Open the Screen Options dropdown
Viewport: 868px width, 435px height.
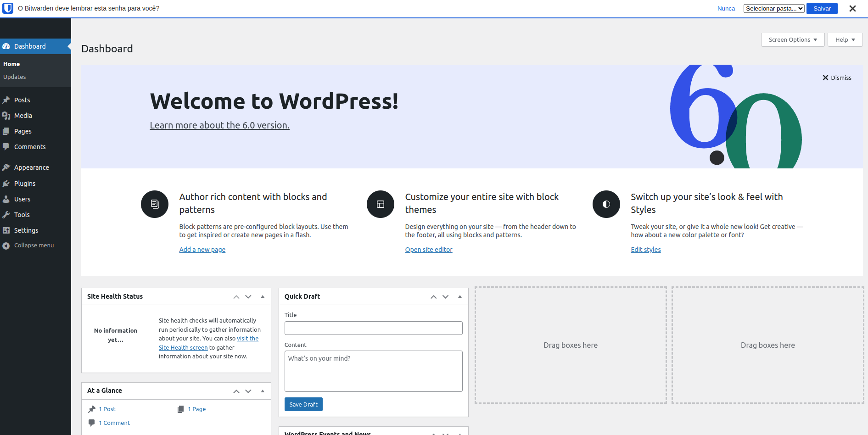[792, 39]
